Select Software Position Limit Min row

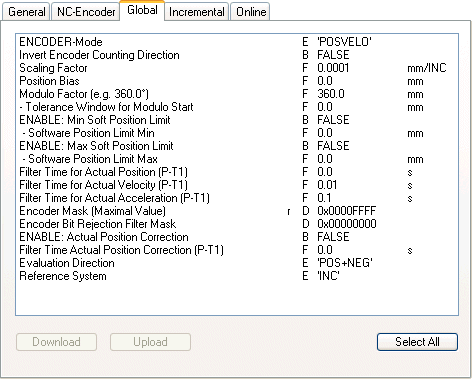(x=237, y=133)
